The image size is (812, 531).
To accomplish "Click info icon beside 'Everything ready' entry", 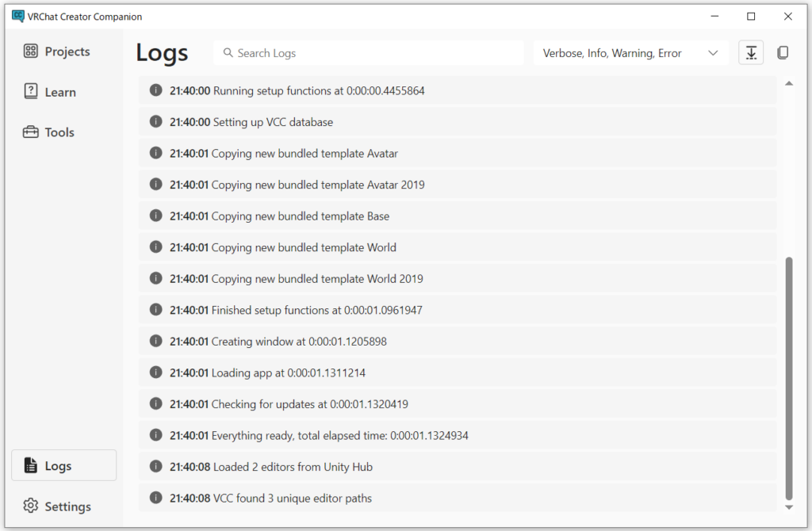I will coord(156,435).
